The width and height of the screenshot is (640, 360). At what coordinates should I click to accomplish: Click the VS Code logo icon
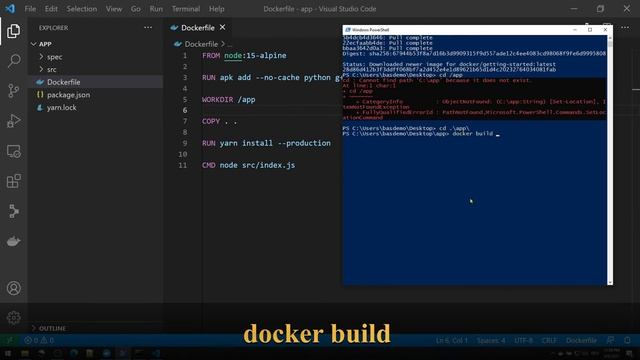tap(10, 9)
